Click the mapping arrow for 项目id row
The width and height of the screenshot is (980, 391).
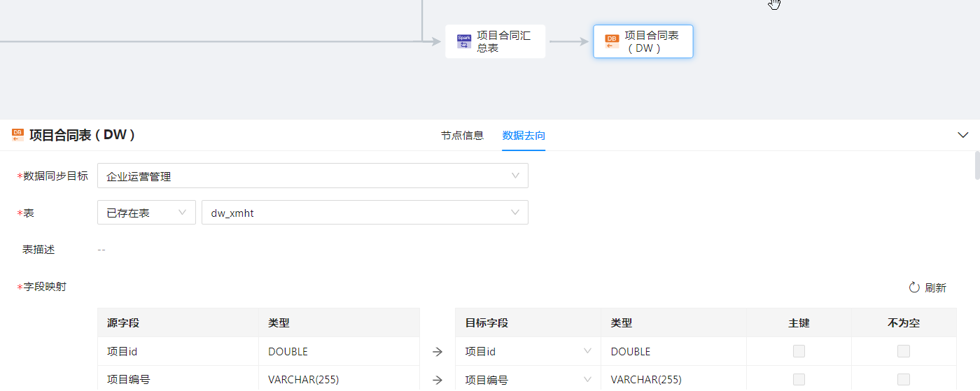437,352
